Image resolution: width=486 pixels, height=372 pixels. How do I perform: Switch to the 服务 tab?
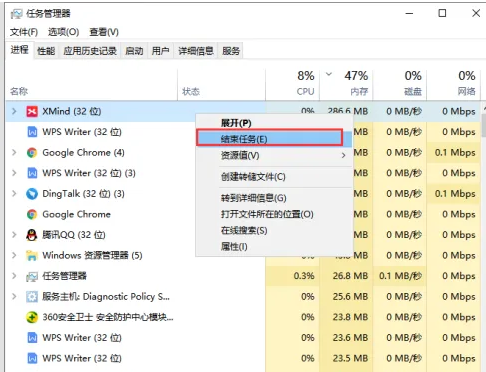click(x=231, y=51)
